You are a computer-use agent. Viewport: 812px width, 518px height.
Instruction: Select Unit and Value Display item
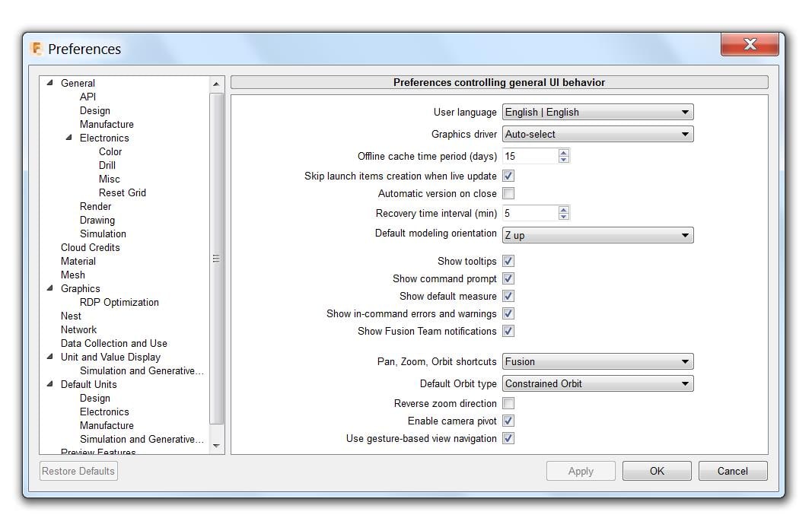[110, 357]
